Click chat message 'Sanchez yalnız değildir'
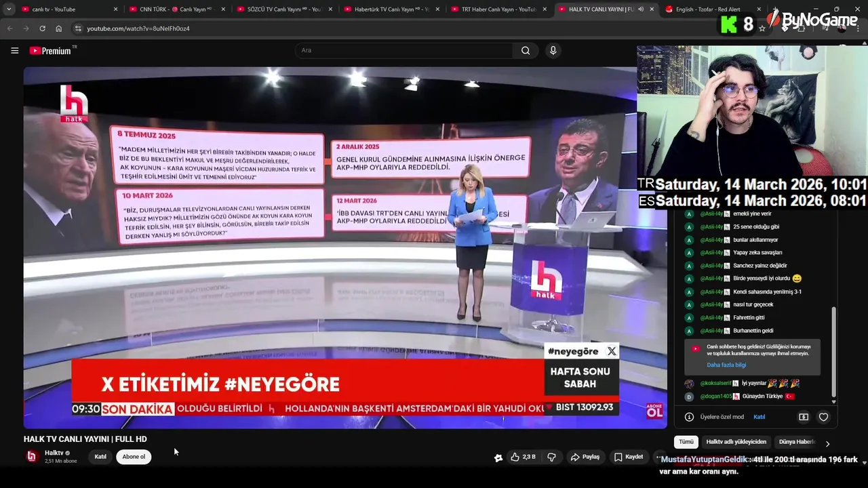868x488 pixels. click(x=760, y=266)
